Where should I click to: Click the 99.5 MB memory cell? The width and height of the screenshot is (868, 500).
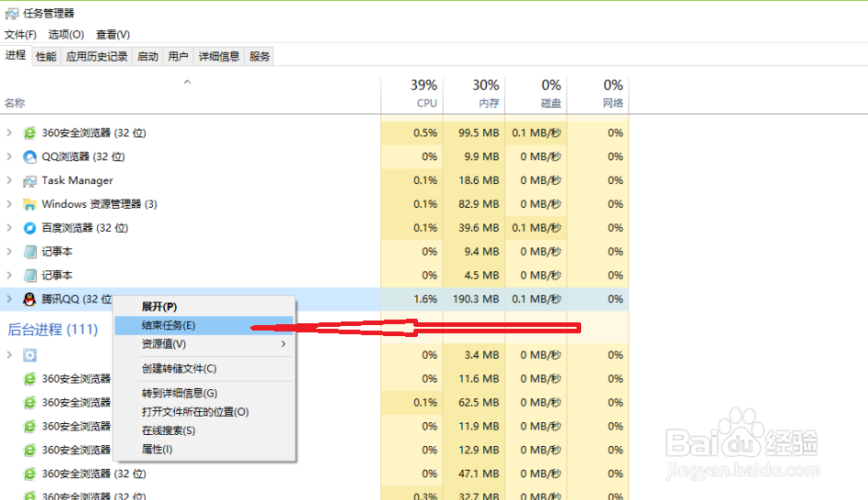click(475, 133)
